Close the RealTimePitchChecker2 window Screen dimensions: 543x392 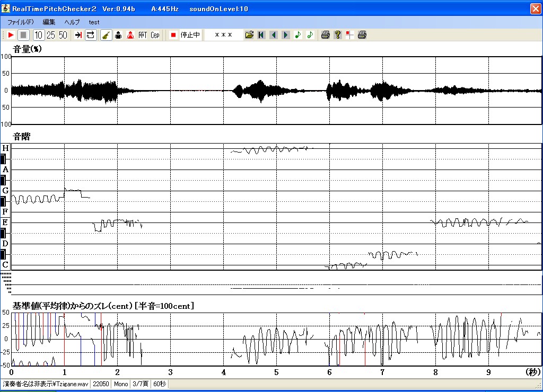[x=536, y=8]
